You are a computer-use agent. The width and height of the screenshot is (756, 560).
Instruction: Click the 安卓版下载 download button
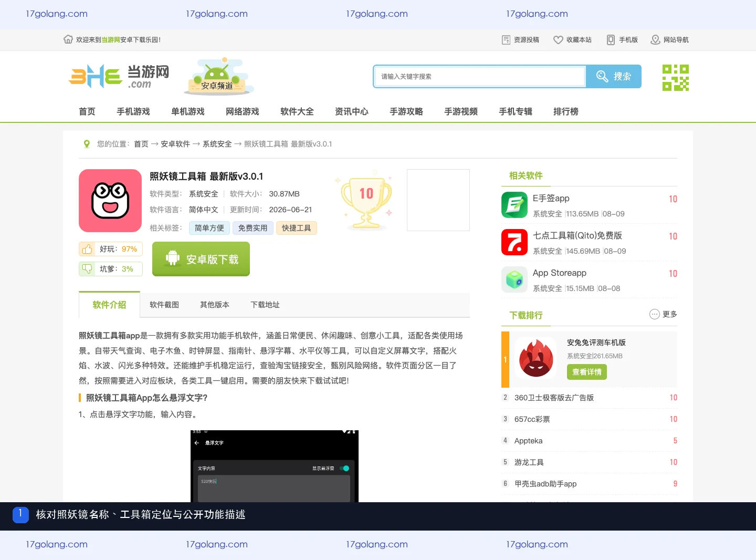tap(201, 259)
